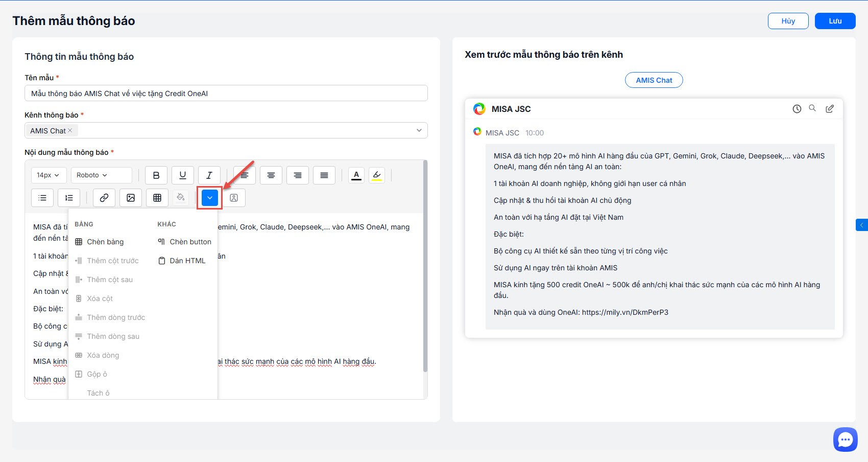Click the search icon in chat preview
The width and height of the screenshot is (868, 462).
812,108
